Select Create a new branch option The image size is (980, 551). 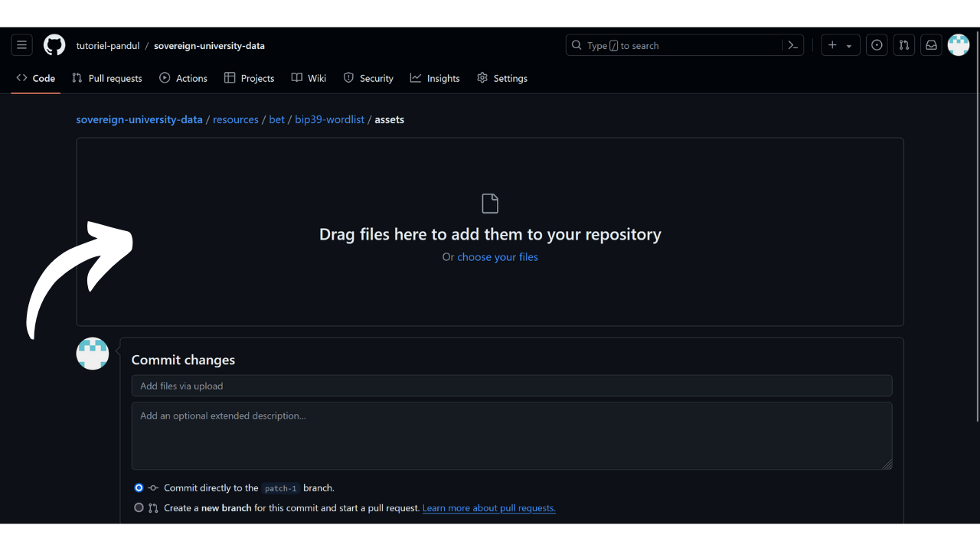(139, 507)
